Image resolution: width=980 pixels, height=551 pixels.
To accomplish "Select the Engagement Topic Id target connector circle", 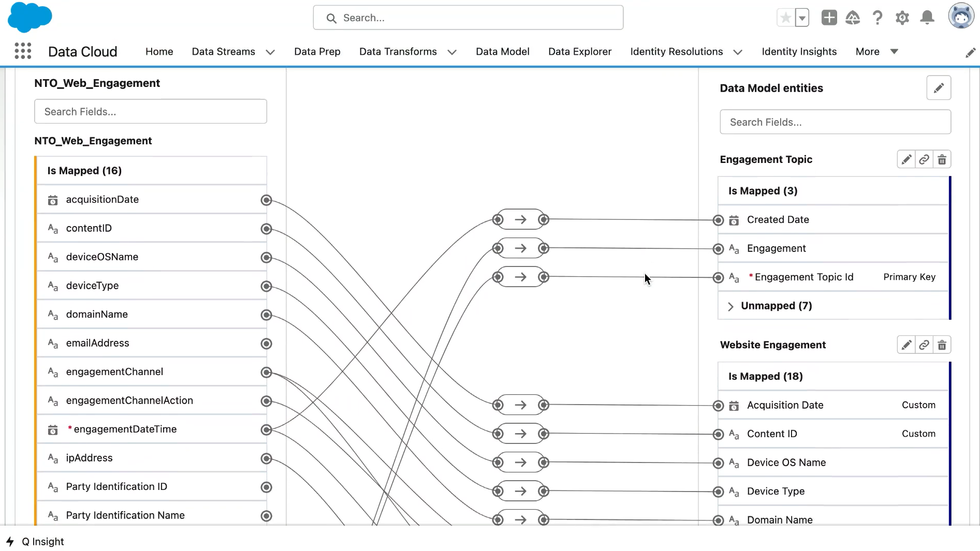I will click(x=718, y=278).
